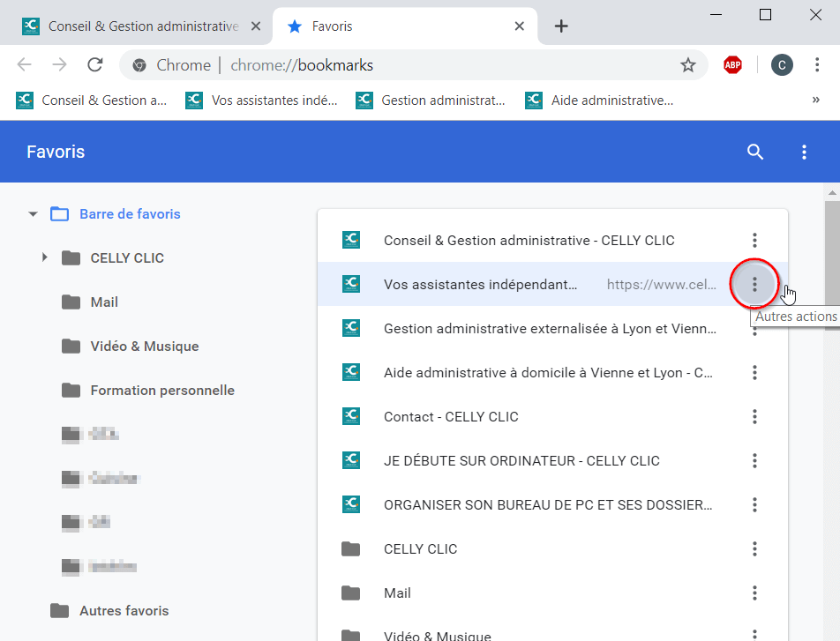Collapse the Barre de favoris tree
Image resolution: width=840 pixels, height=641 pixels.
(x=34, y=214)
